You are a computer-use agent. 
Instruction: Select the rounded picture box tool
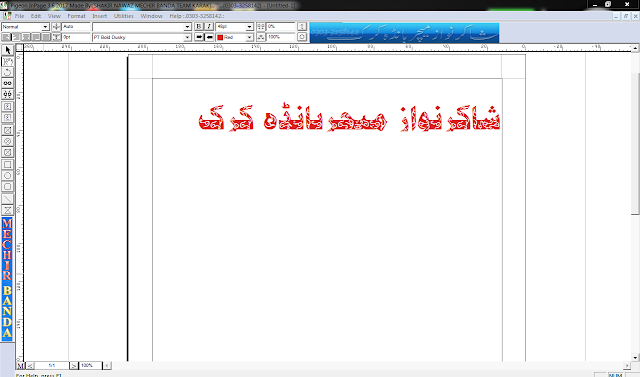[7, 152]
